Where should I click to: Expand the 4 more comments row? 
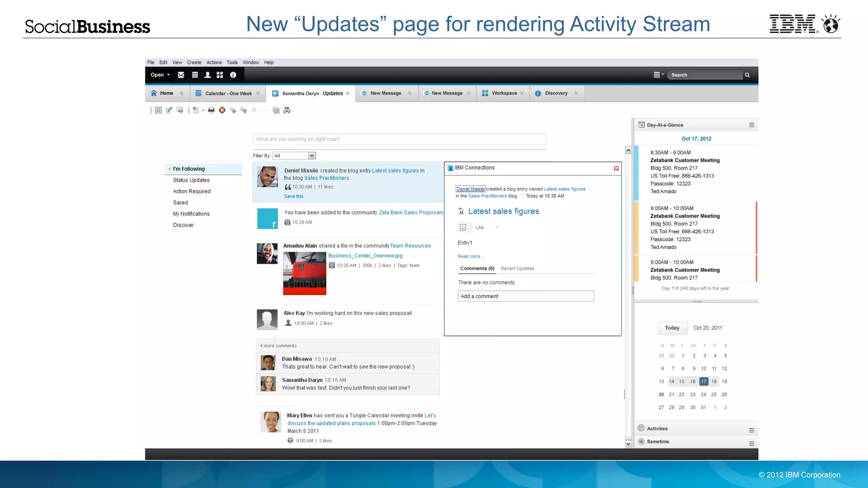pos(348,346)
